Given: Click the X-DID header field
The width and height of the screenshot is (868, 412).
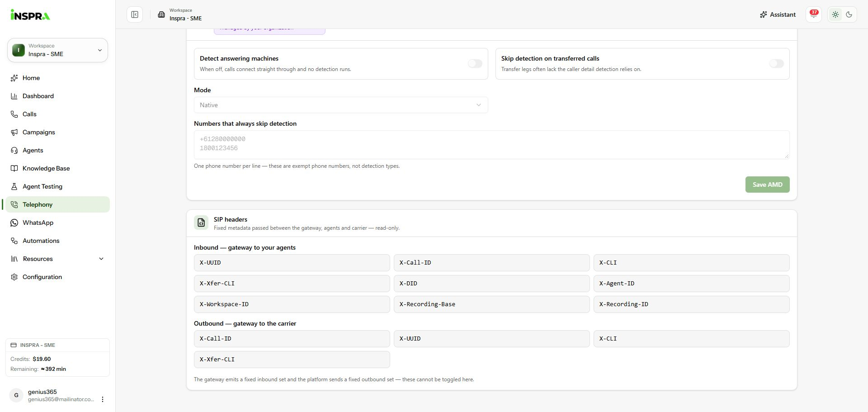Looking at the screenshot, I should 491,284.
